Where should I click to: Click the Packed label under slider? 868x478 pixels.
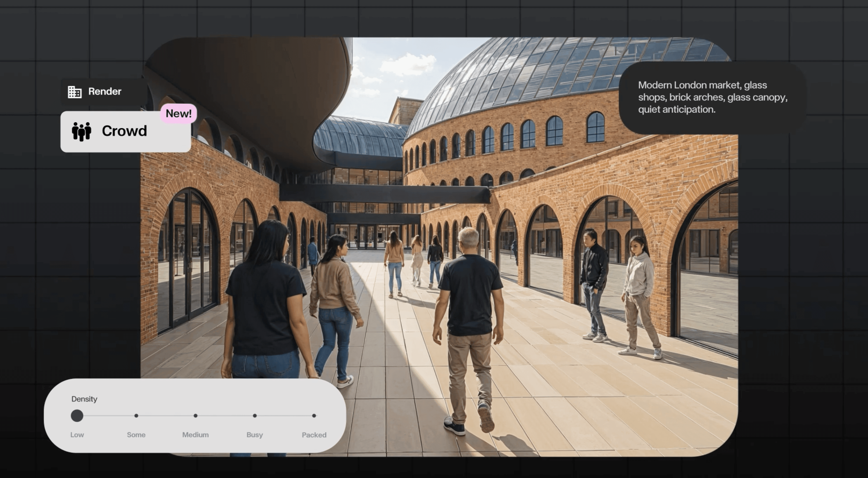click(314, 435)
